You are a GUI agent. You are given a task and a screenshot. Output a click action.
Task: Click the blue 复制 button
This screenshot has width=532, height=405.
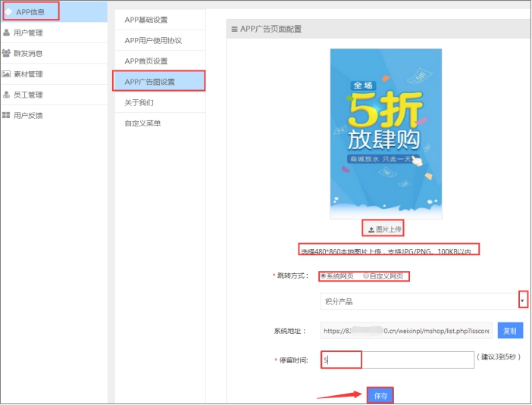510,331
